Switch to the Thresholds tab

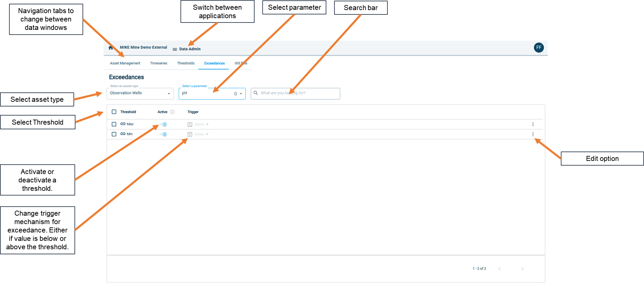point(186,63)
